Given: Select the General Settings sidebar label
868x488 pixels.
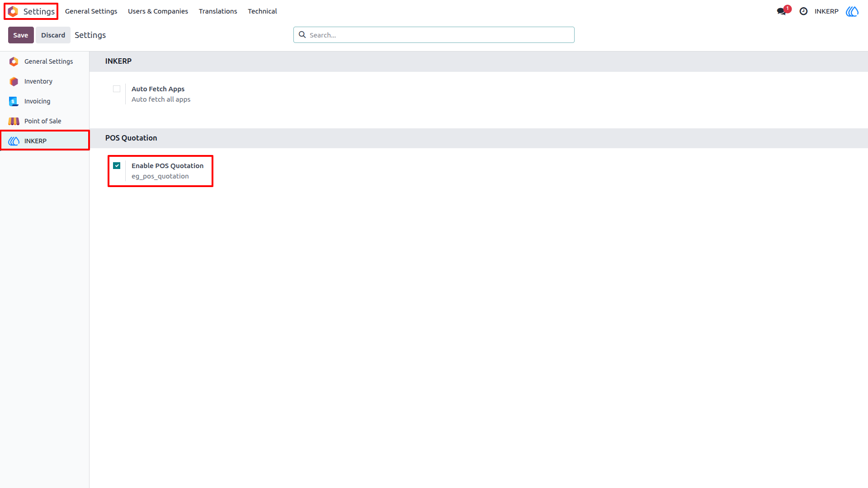Looking at the screenshot, I should pos(48,61).
